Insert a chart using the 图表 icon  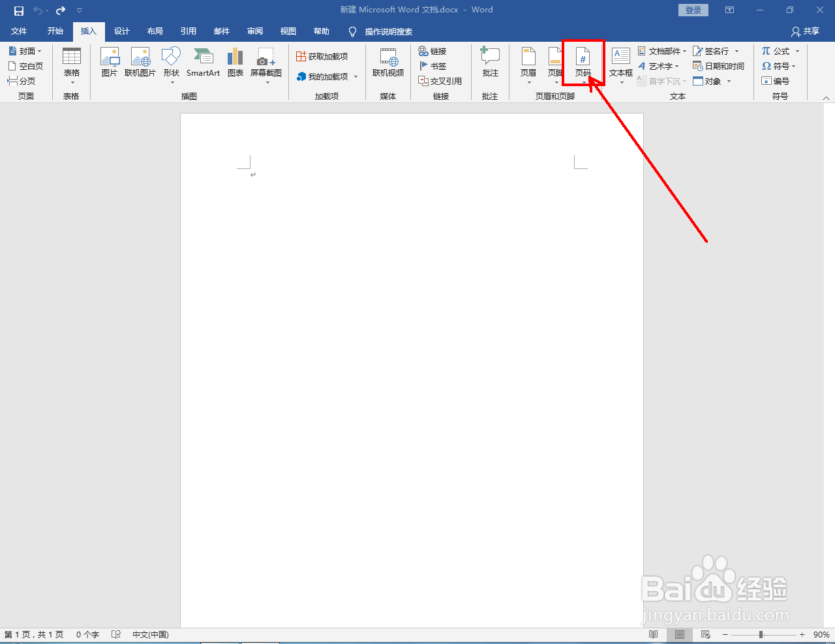[235, 63]
